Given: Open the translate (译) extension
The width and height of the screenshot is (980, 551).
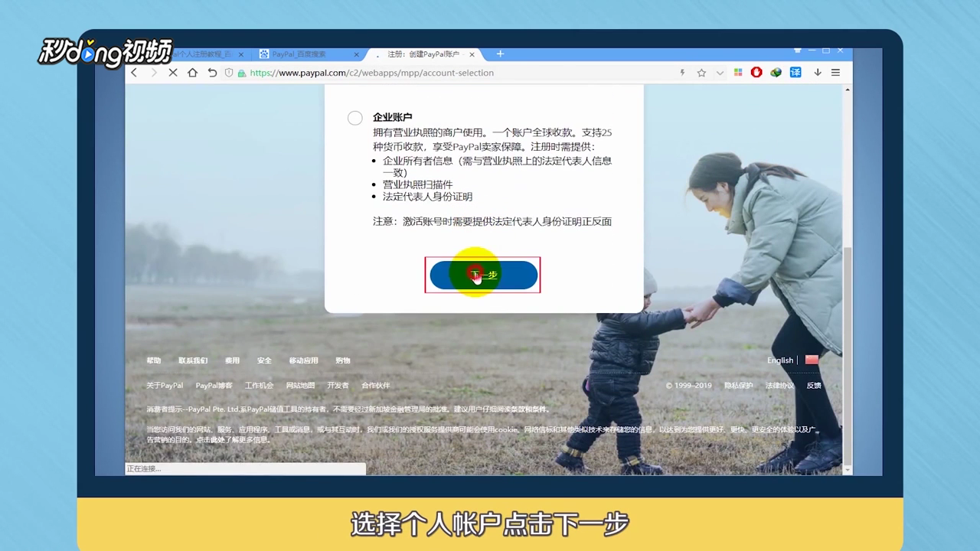Looking at the screenshot, I should pyautogui.click(x=795, y=72).
